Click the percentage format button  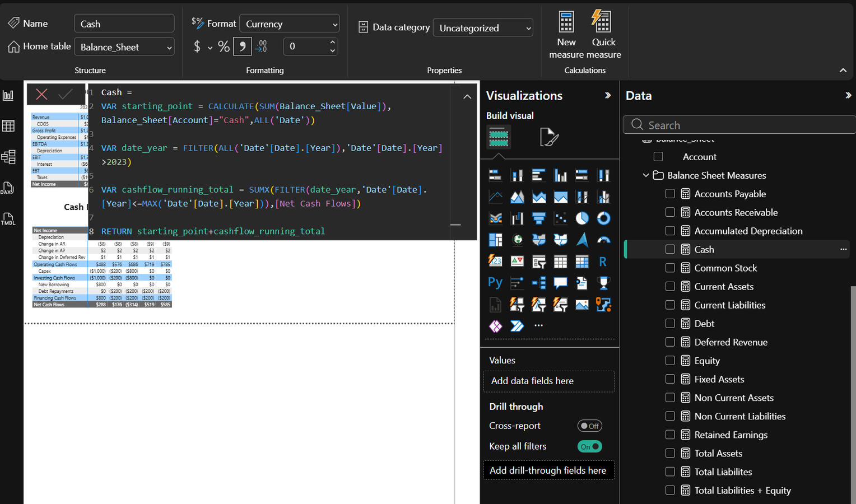[x=224, y=46]
